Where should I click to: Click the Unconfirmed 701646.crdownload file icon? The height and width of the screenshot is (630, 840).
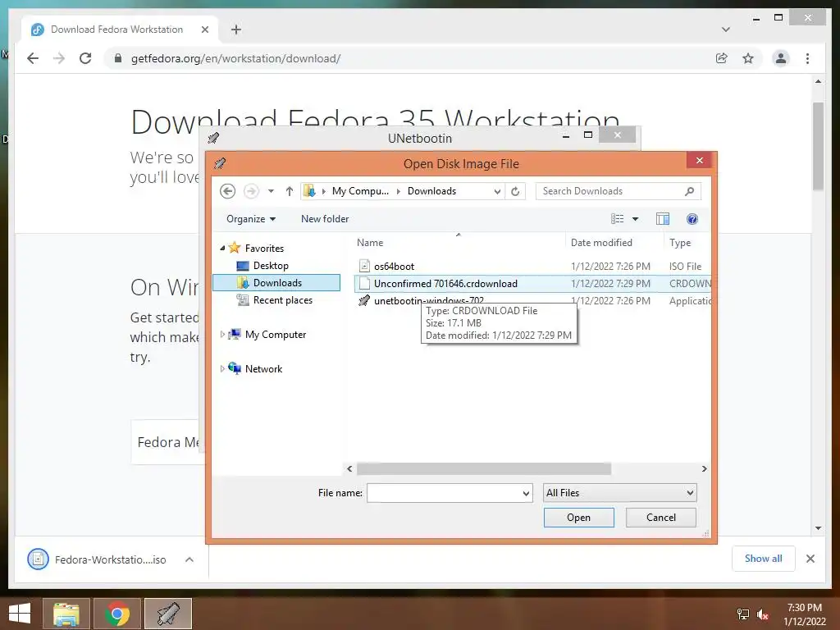click(364, 283)
